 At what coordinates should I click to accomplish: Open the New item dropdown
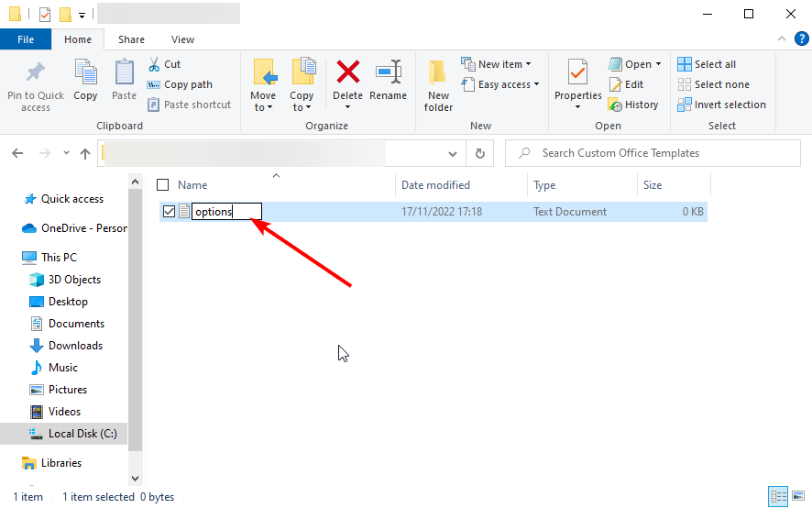496,64
